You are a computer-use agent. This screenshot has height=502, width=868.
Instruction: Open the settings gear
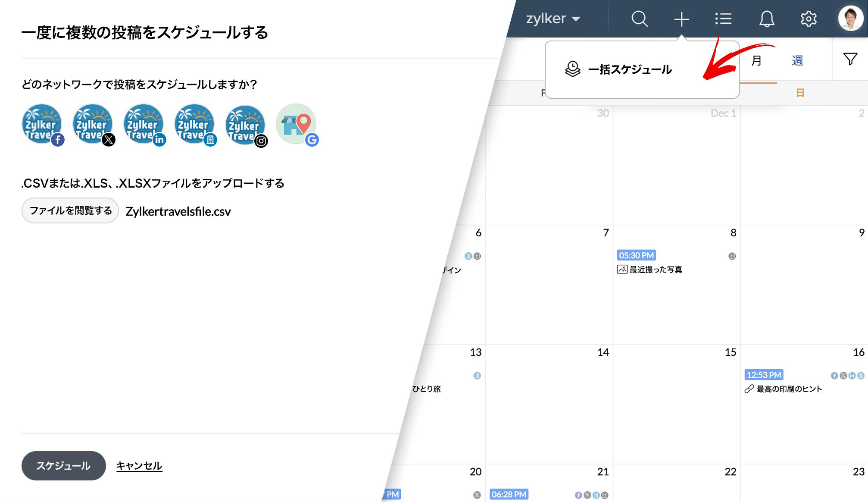(x=809, y=19)
